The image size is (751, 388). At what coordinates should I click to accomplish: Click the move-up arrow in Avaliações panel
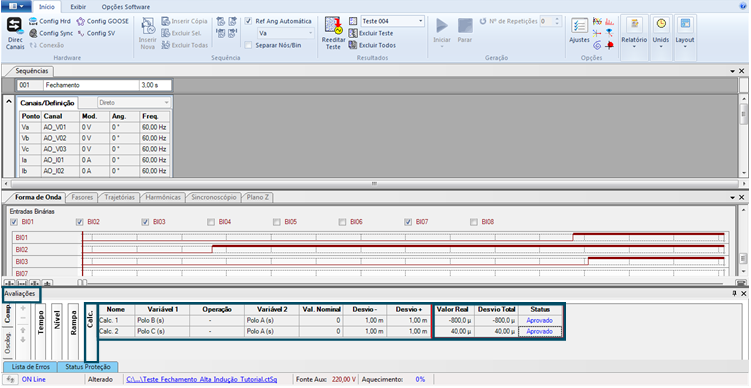23,330
